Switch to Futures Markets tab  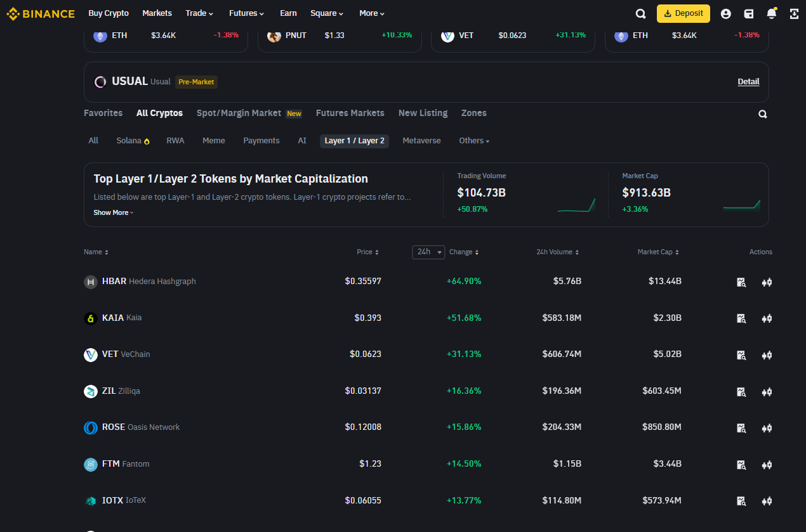click(350, 113)
